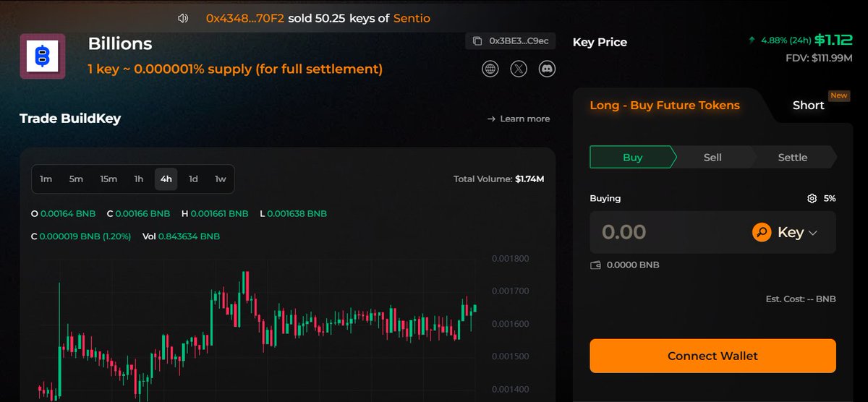868x402 pixels.
Task: Click the Learn more link
Action: 519,119
